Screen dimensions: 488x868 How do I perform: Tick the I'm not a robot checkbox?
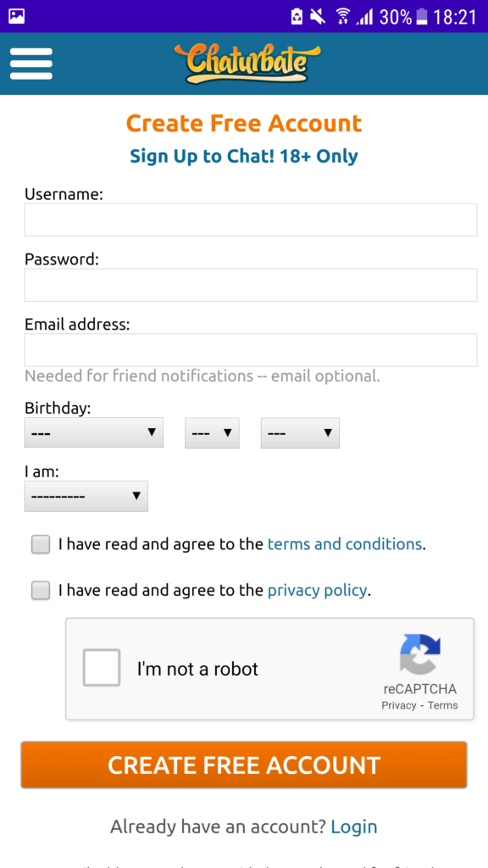pyautogui.click(x=102, y=668)
